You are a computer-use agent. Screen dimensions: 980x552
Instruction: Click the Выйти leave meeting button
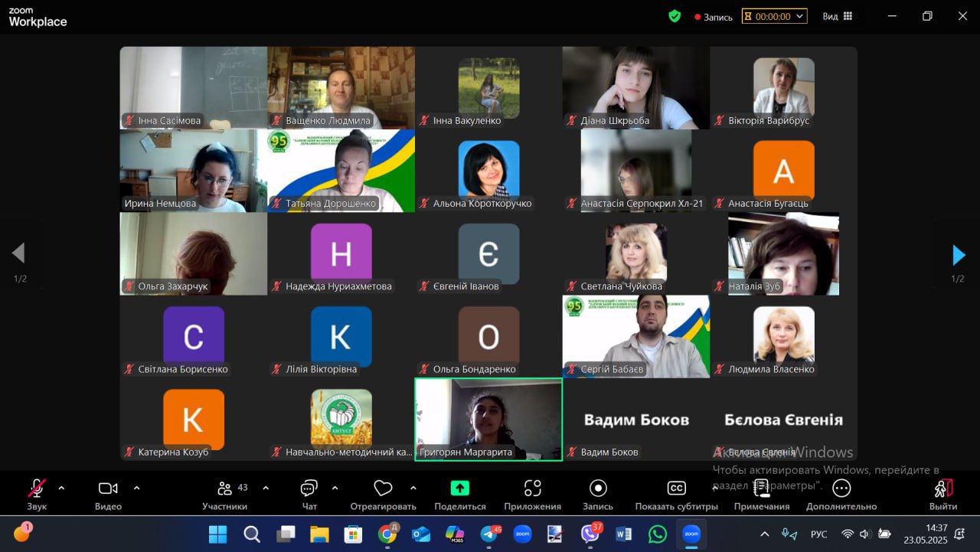pyautogui.click(x=943, y=495)
